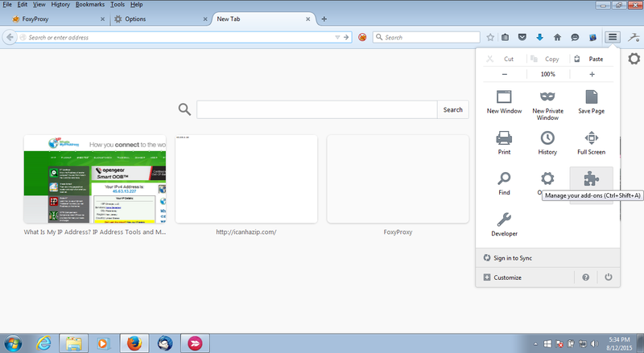Click the blue cube toolbar icon

coord(592,37)
